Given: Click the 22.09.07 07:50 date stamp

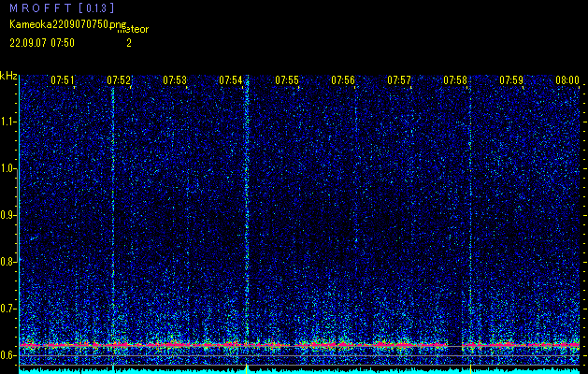Looking at the screenshot, I should tap(42, 43).
